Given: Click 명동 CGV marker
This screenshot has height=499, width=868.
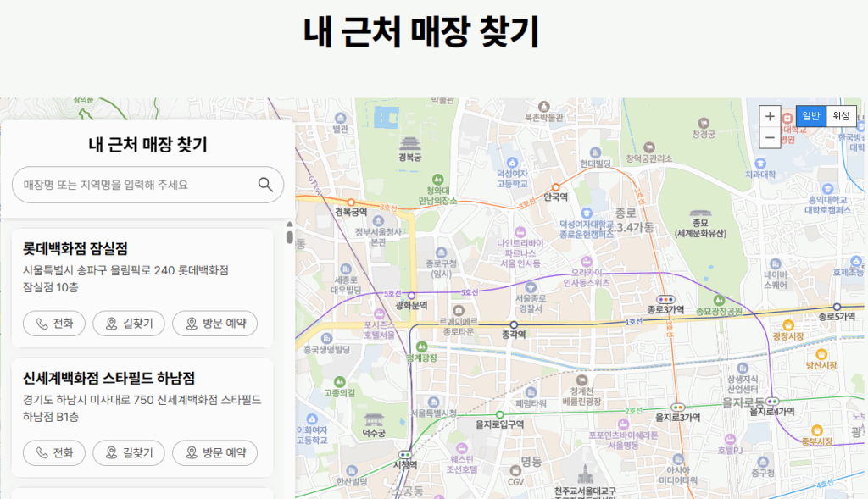Looking at the screenshot, I should coord(516,471).
